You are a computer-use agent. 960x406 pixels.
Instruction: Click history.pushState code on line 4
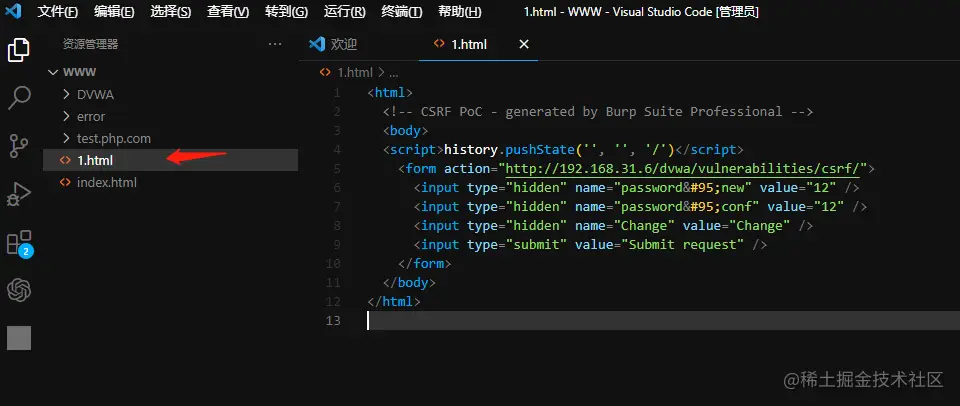click(x=559, y=149)
